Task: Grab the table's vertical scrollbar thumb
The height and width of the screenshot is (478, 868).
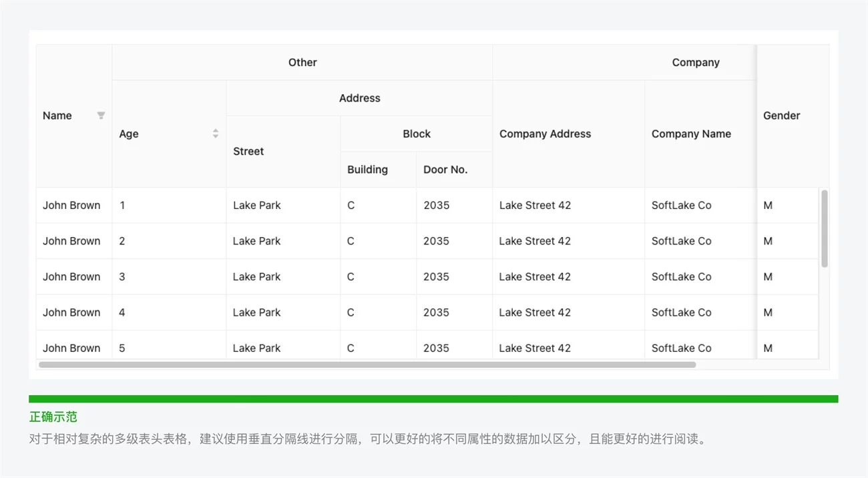Action: [x=825, y=228]
